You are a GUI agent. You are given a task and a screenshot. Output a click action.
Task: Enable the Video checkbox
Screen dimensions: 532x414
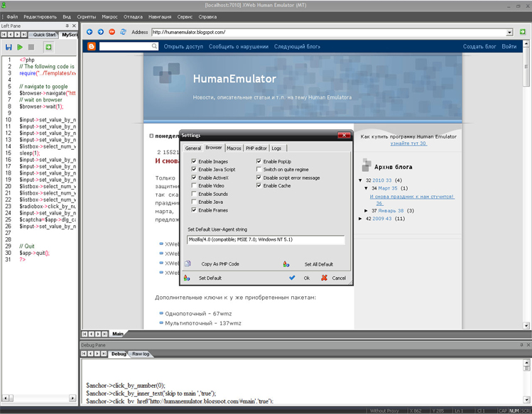click(194, 186)
